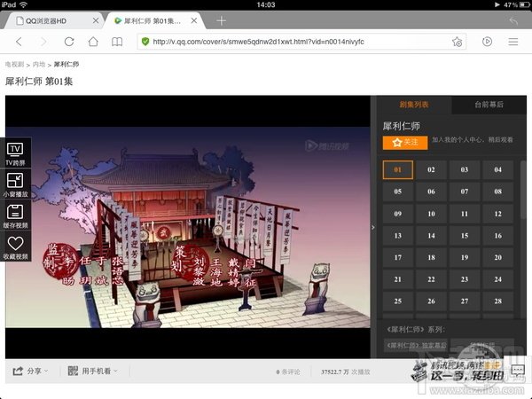Open the 分享 share dropdown
This screenshot has width=532, height=399.
tap(30, 372)
